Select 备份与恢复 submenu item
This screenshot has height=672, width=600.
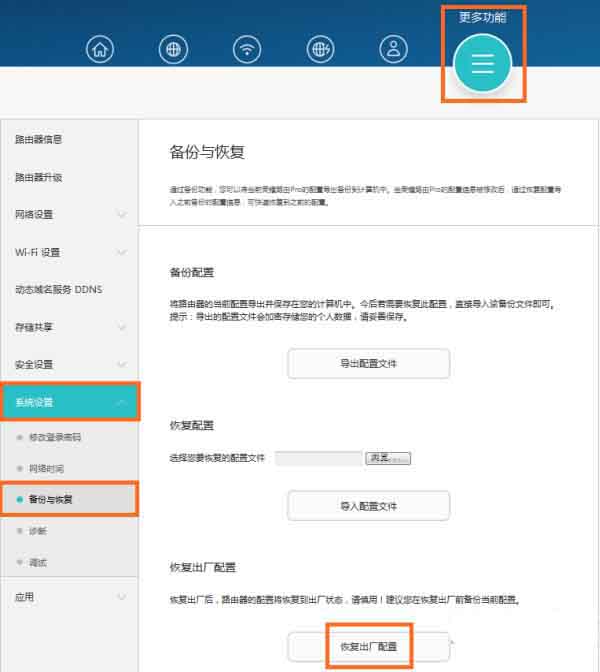pyautogui.click(x=69, y=499)
